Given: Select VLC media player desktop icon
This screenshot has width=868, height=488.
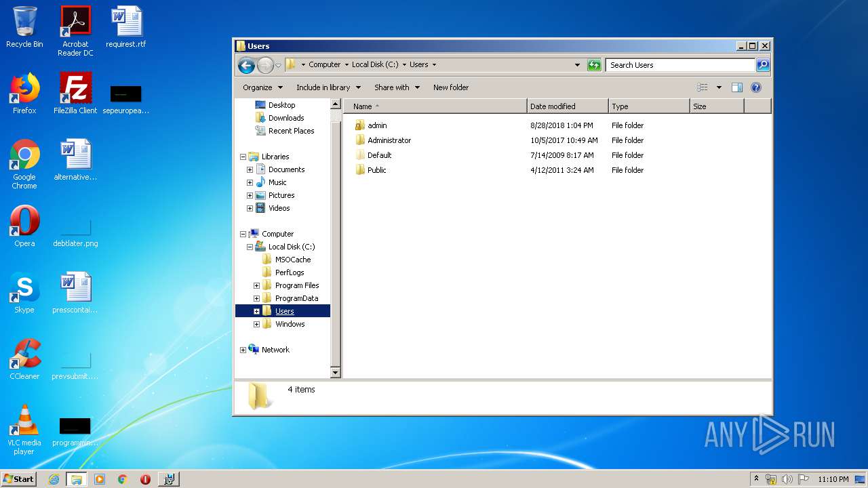Looking at the screenshot, I should pos(24,430).
